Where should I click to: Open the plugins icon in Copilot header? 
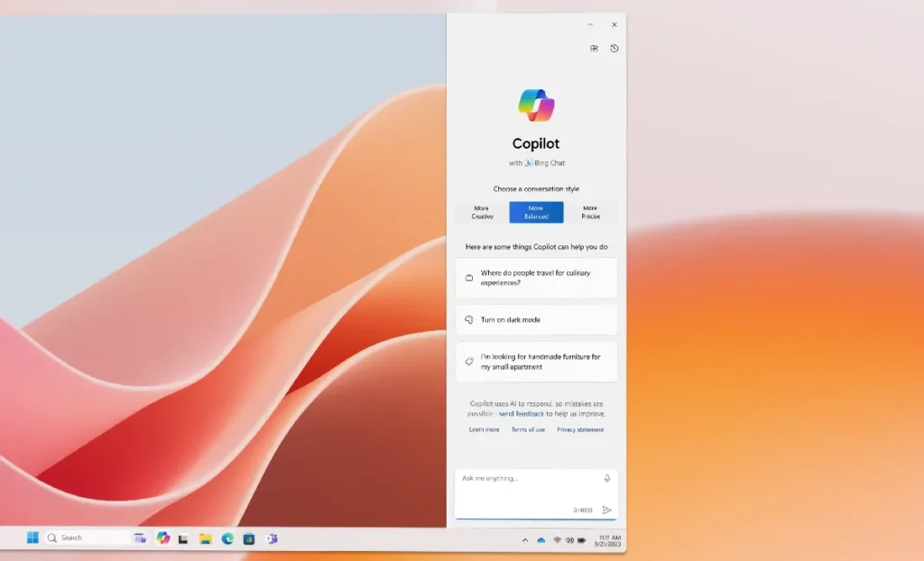[x=594, y=49]
